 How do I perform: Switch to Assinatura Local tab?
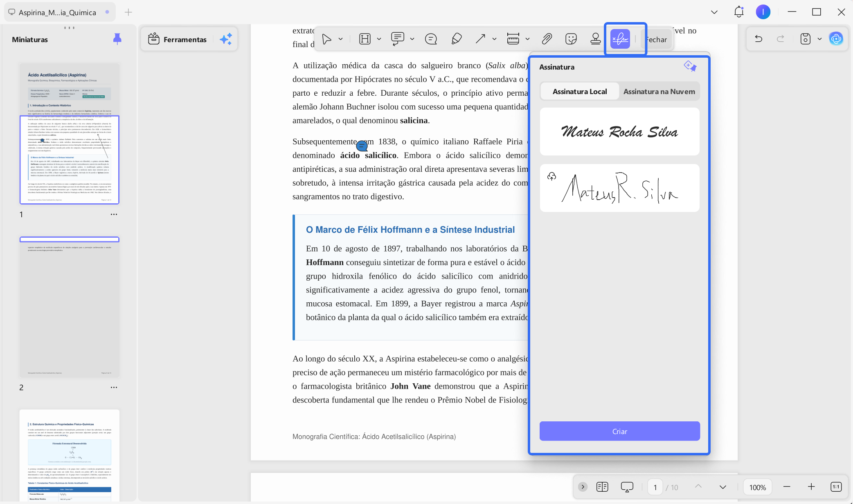[580, 92]
